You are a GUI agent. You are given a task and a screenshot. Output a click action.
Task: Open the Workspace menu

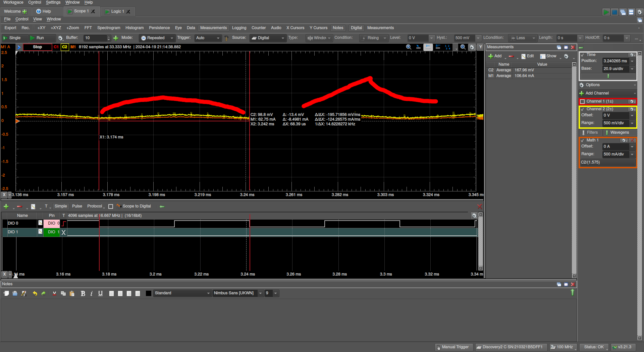(13, 2)
